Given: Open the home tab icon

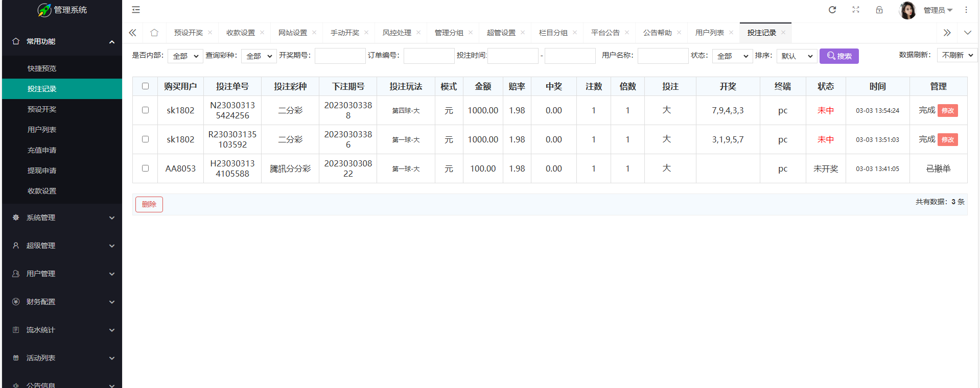Looking at the screenshot, I should pyautogui.click(x=154, y=33).
